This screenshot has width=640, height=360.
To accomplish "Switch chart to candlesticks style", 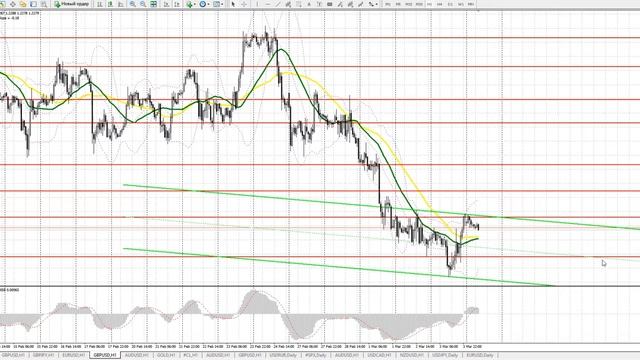I will pos(110,4).
